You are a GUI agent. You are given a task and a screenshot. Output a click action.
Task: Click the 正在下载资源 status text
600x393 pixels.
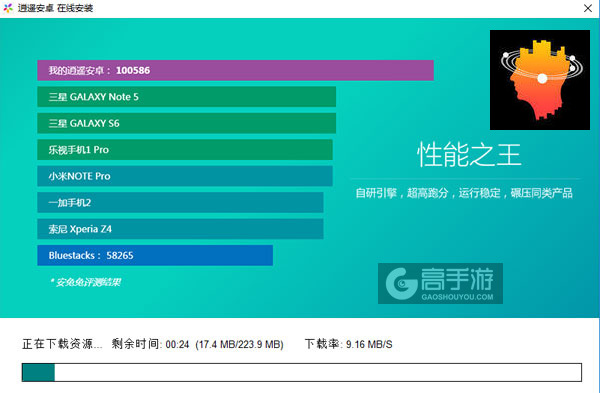tap(62, 344)
